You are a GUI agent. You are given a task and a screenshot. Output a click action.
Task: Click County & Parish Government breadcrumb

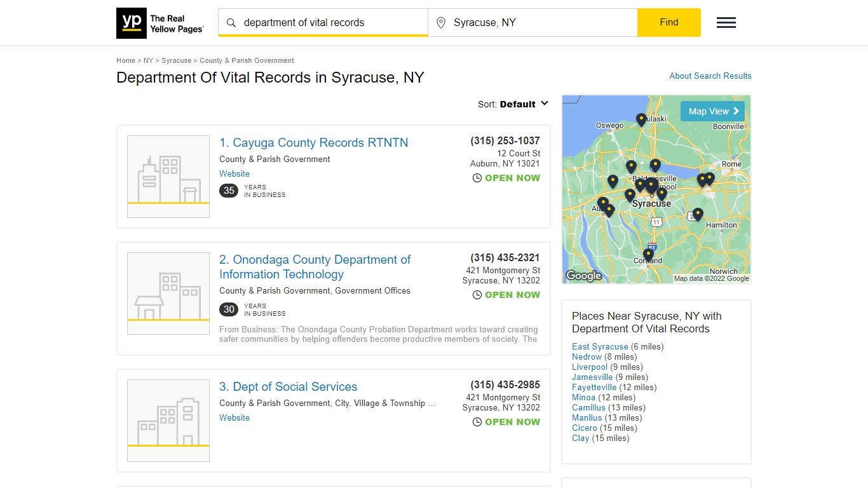247,60
